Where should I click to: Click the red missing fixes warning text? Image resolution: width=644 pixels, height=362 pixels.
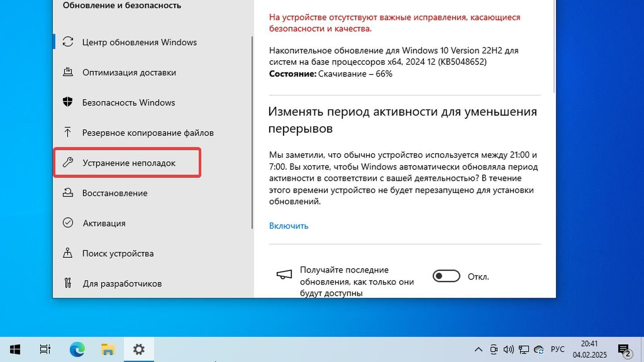[x=395, y=23]
